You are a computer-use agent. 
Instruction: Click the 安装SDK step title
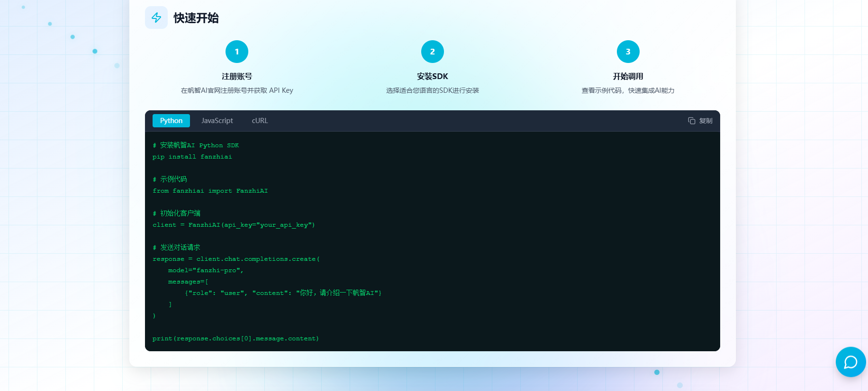click(x=432, y=76)
